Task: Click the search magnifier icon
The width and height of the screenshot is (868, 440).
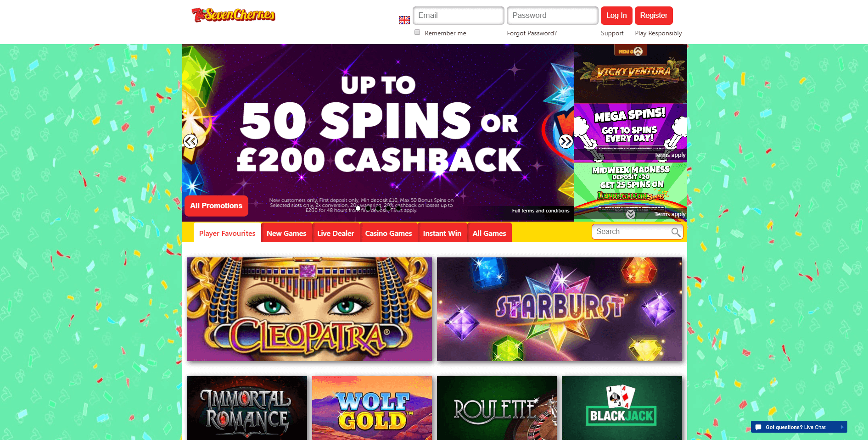Action: point(676,232)
